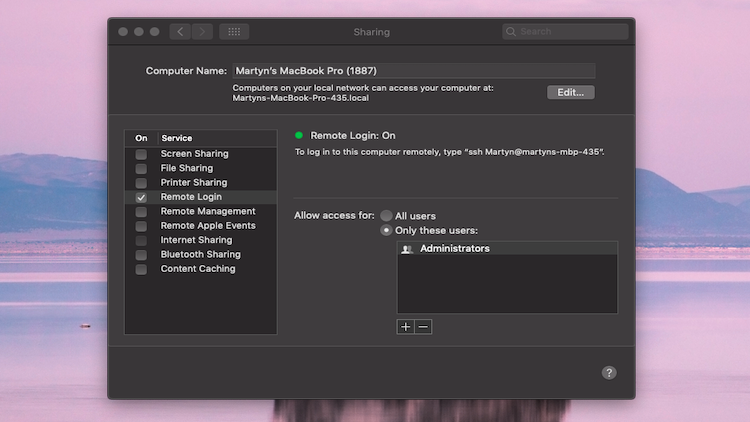Open the help question mark button
This screenshot has height=422, width=750.
[609, 372]
